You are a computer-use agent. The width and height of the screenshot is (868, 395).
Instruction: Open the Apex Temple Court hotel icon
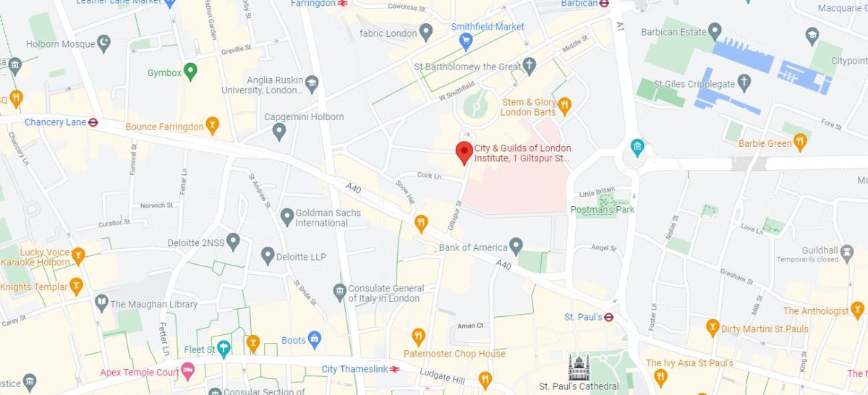click(188, 373)
